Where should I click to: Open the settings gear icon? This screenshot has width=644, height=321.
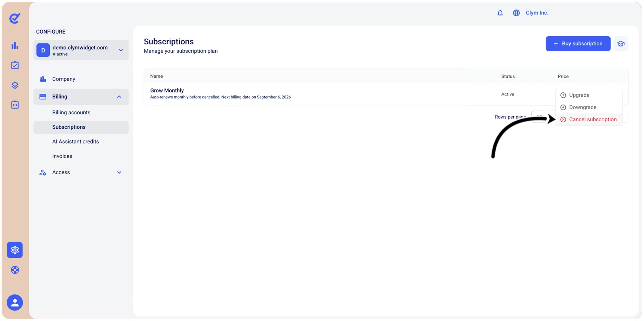pos(15,250)
